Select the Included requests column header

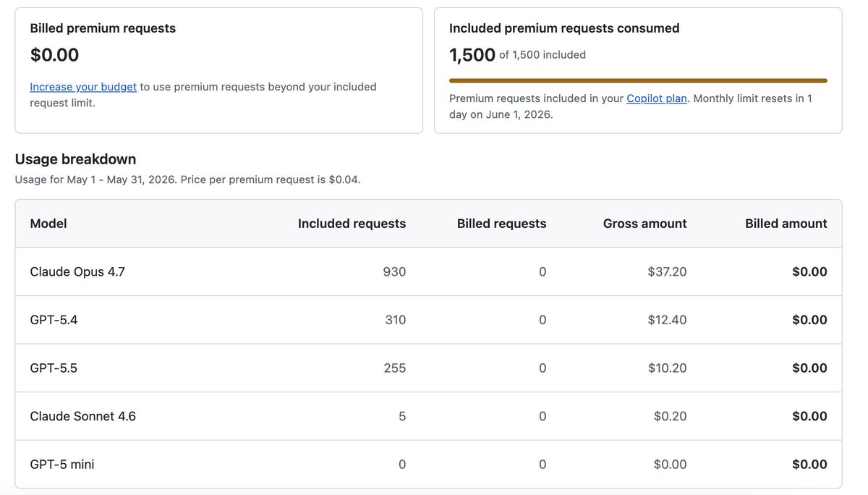352,224
